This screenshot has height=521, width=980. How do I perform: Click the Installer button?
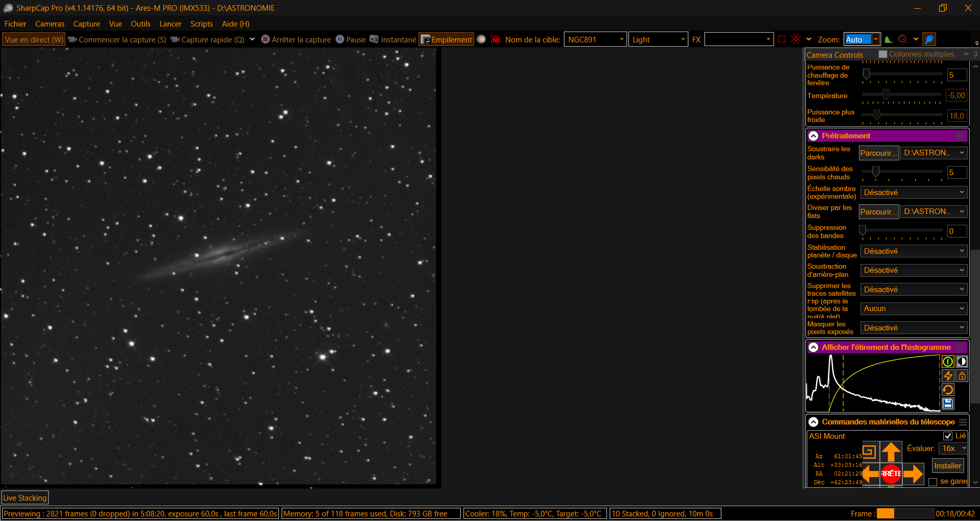948,465
